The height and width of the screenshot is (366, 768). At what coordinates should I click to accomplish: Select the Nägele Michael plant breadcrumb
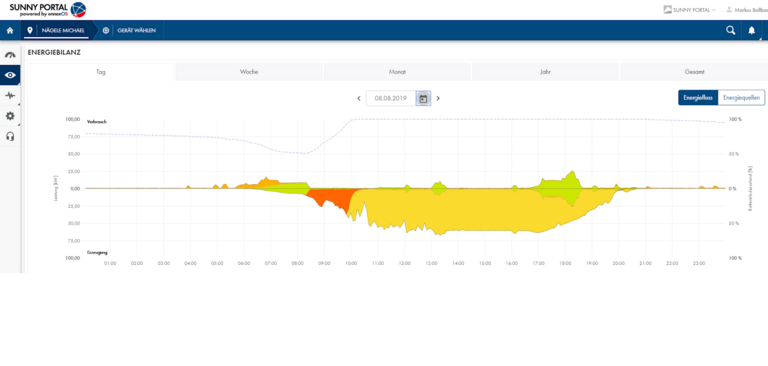58,30
